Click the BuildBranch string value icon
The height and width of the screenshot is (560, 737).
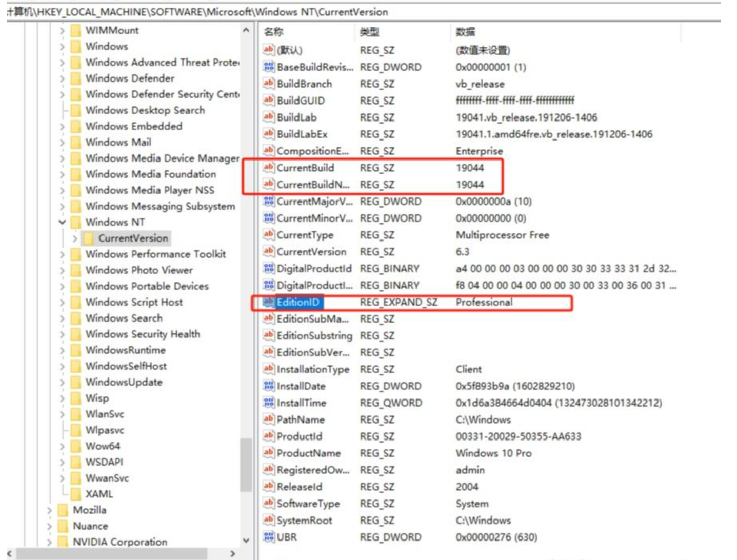269,84
